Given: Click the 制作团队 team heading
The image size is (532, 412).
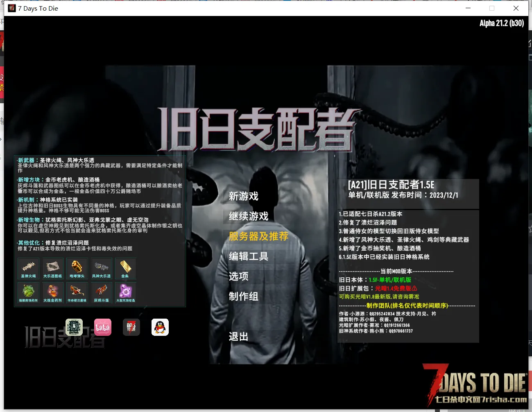Looking at the screenshot, I should tap(407, 306).
